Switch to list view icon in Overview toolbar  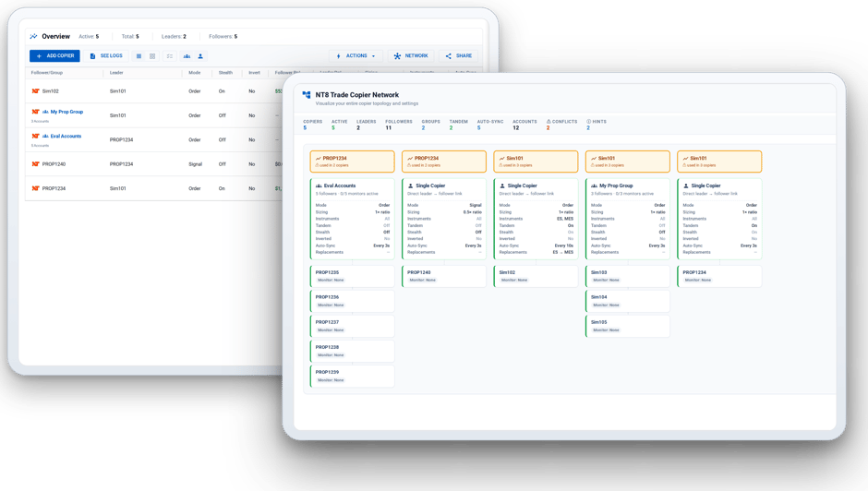[x=139, y=56]
